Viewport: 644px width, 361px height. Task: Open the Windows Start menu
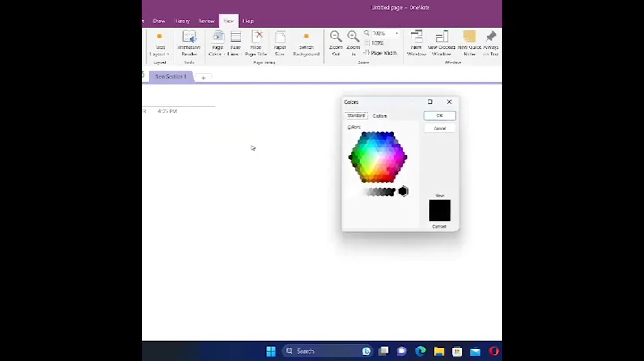[x=271, y=351]
